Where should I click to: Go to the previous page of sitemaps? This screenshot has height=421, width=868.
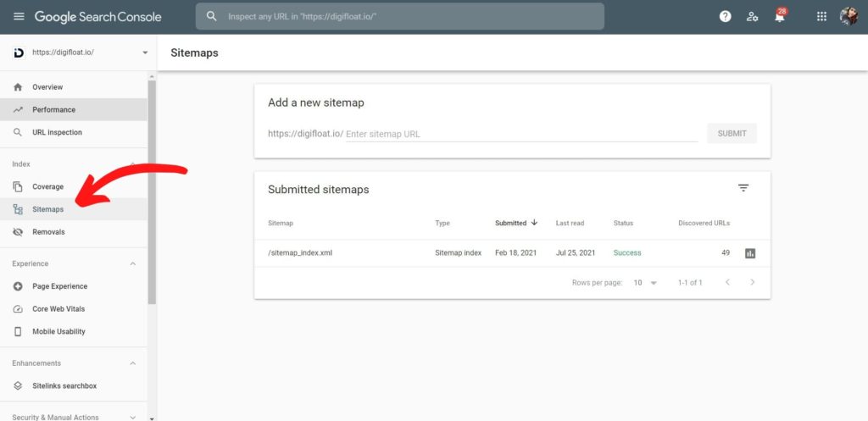728,282
